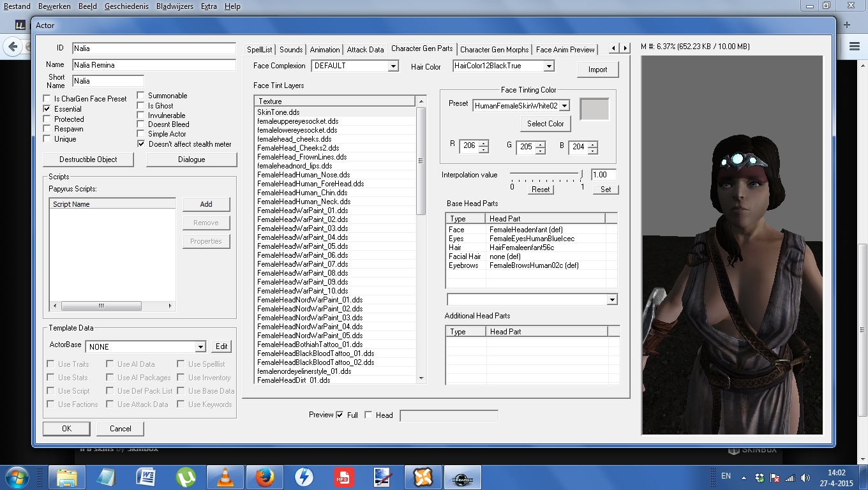The height and width of the screenshot is (490, 868).
Task: Click the Firefox icon in taskbar
Action: point(264,477)
